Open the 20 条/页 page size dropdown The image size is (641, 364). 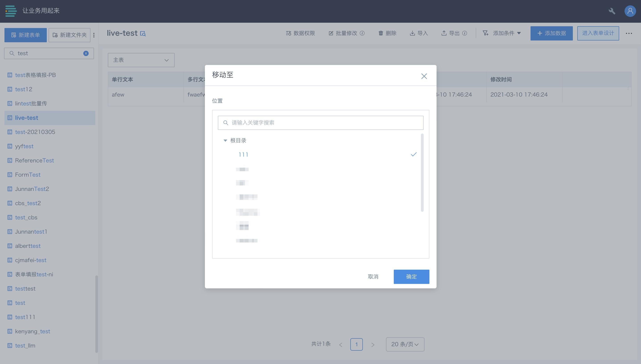(x=405, y=344)
